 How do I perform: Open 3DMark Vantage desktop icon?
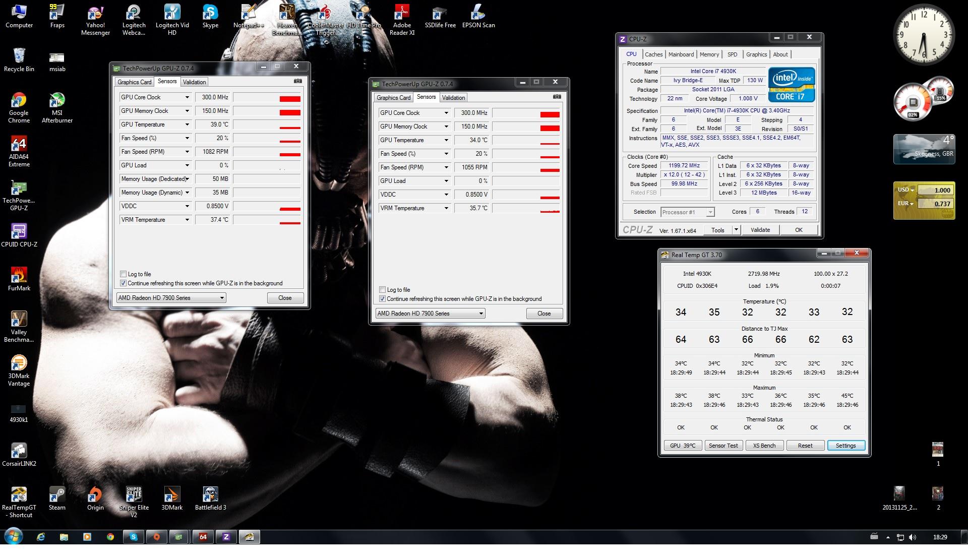[19, 370]
